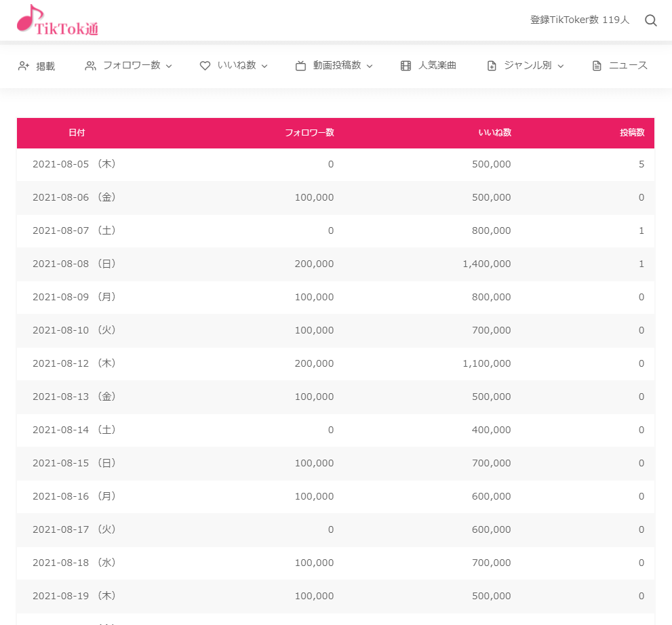Click the people icon next to フォロワー数
Screen dimensions: 672x625
coord(90,65)
